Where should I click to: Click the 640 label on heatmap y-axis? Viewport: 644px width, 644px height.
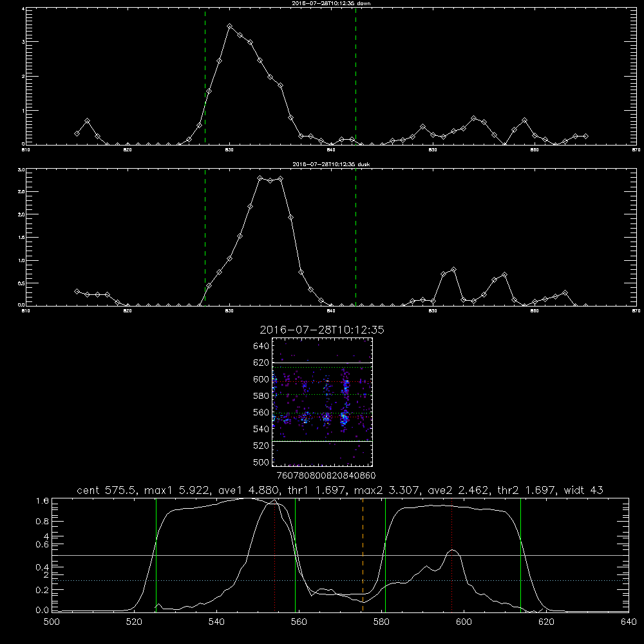[x=261, y=346]
